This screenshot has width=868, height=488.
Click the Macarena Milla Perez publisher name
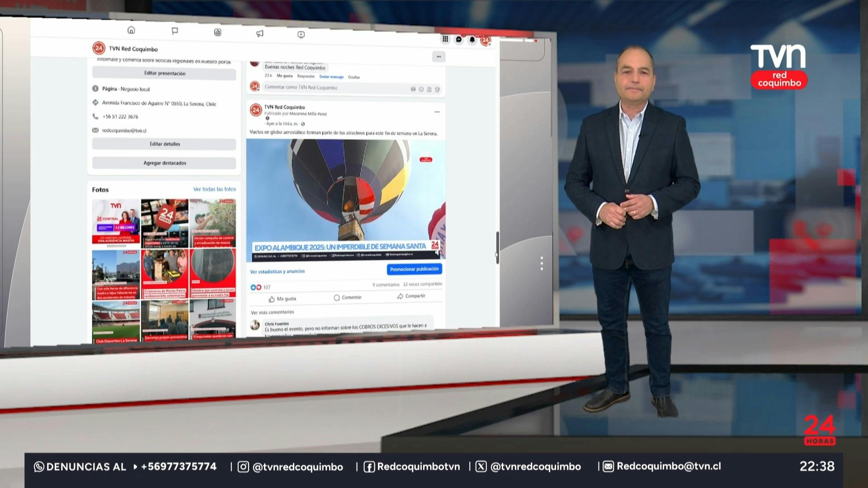307,114
